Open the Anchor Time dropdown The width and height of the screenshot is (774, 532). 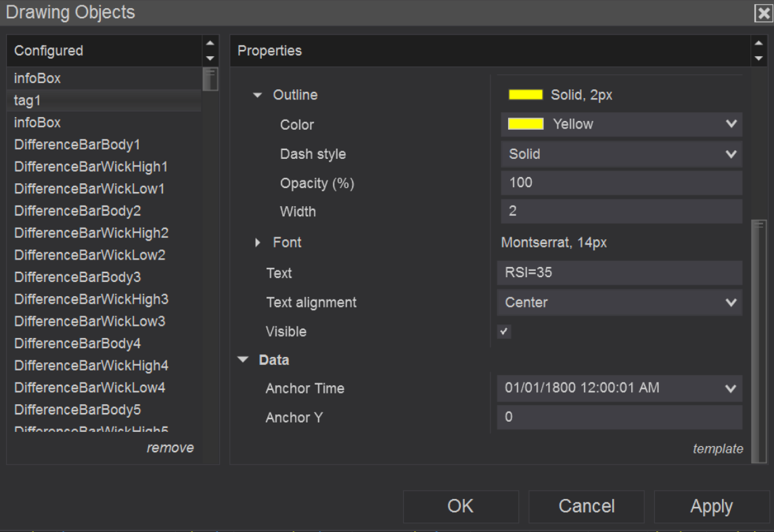coord(730,389)
